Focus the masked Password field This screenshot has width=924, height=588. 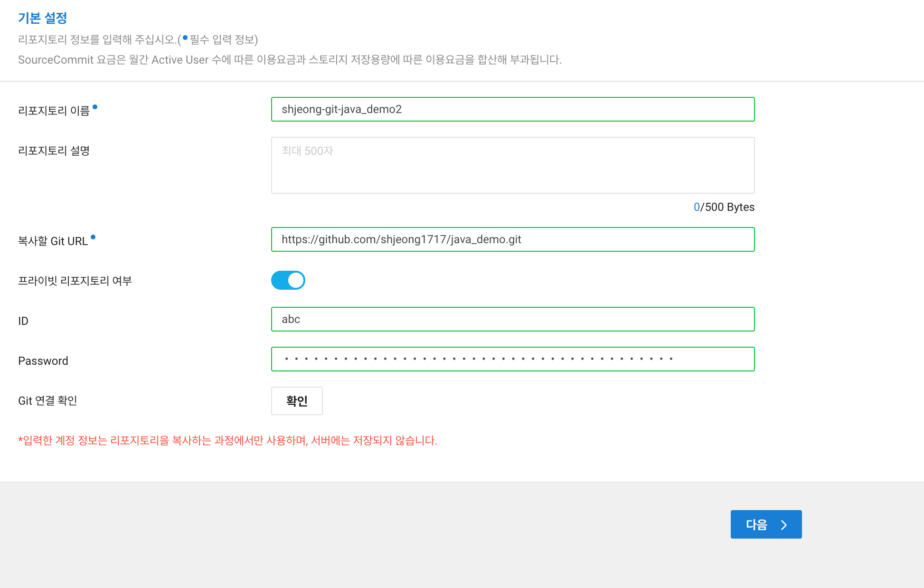(x=512, y=359)
